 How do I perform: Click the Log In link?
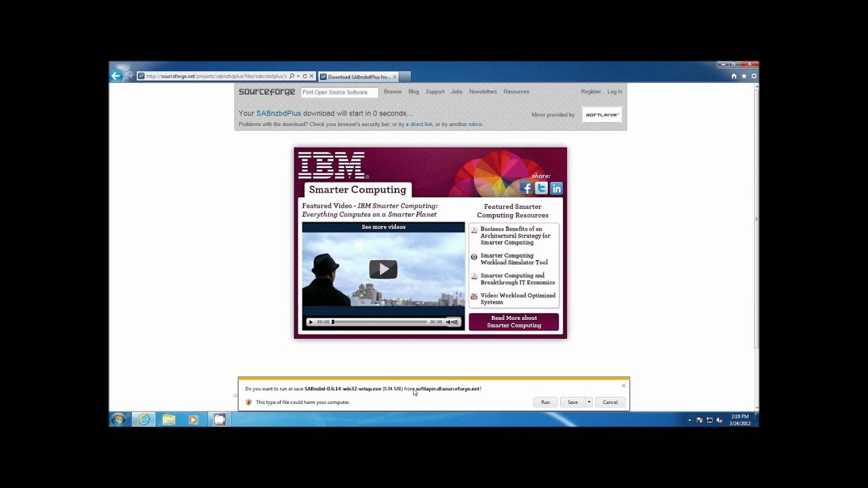[x=614, y=91]
